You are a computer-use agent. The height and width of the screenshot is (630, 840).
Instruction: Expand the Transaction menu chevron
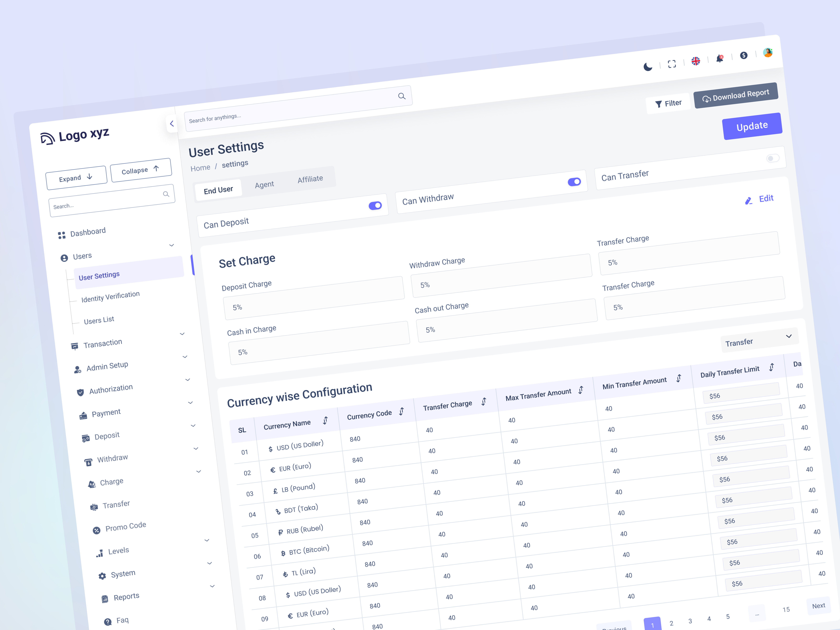tap(182, 334)
